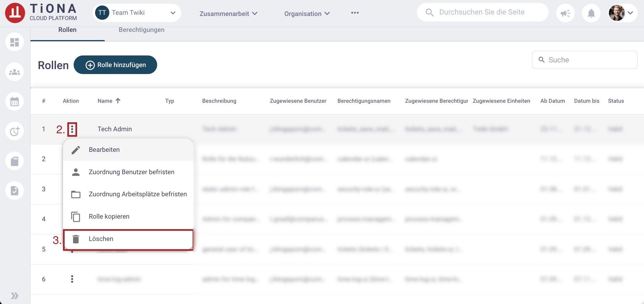Viewport: 644px width, 304px height.
Task: Open action menu for row 6
Action: (x=72, y=279)
